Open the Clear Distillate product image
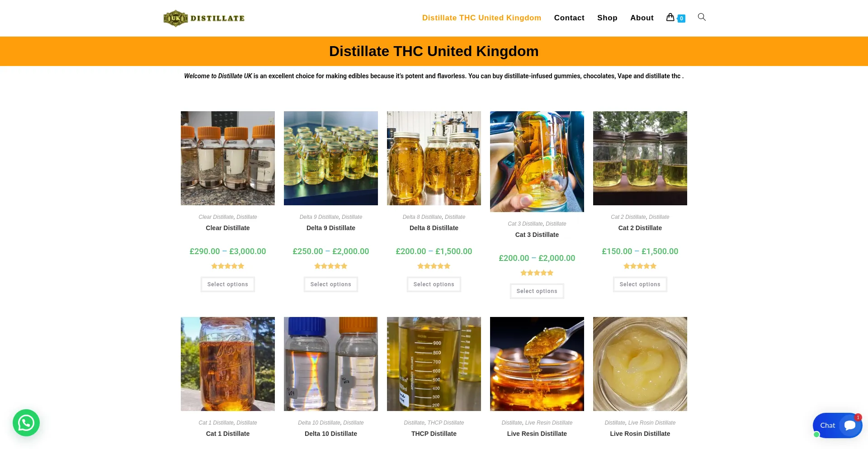Screen dimensions: 868x449 point(228,158)
